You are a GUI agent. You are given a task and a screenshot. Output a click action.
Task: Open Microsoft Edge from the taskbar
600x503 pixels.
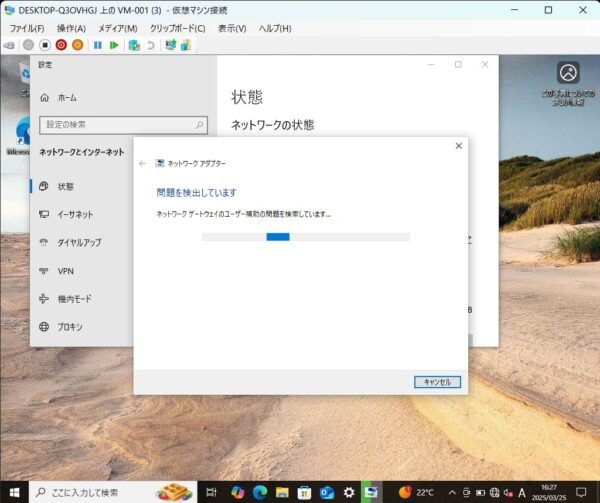pyautogui.click(x=260, y=492)
